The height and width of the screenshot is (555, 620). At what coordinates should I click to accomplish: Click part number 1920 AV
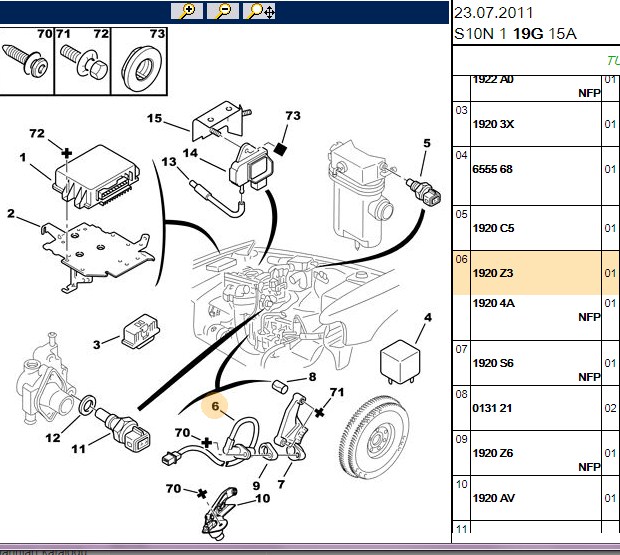tap(493, 498)
